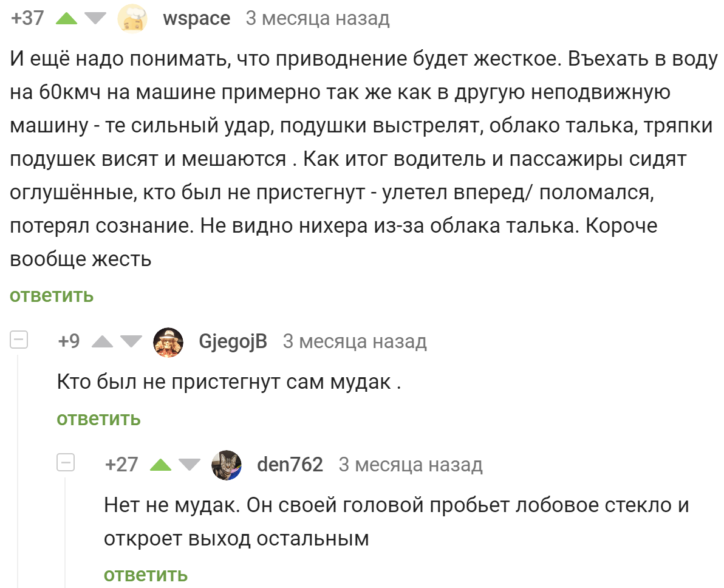Downvote the comment by wspace
724x588 pixels.
94,19
